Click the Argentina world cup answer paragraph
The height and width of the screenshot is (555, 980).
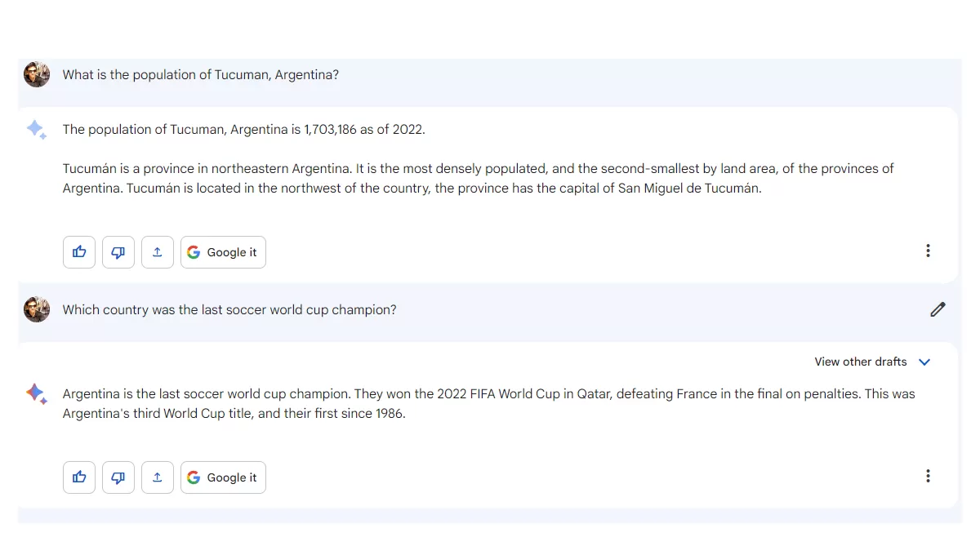pyautogui.click(x=488, y=403)
